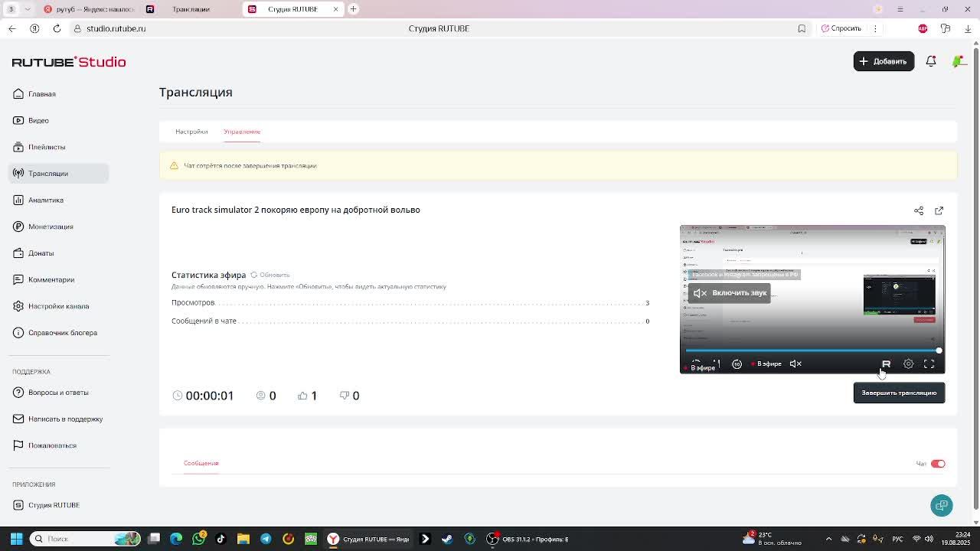Open the ABP extension icon
Image resolution: width=980 pixels, height=551 pixels.
pyautogui.click(x=923, y=28)
